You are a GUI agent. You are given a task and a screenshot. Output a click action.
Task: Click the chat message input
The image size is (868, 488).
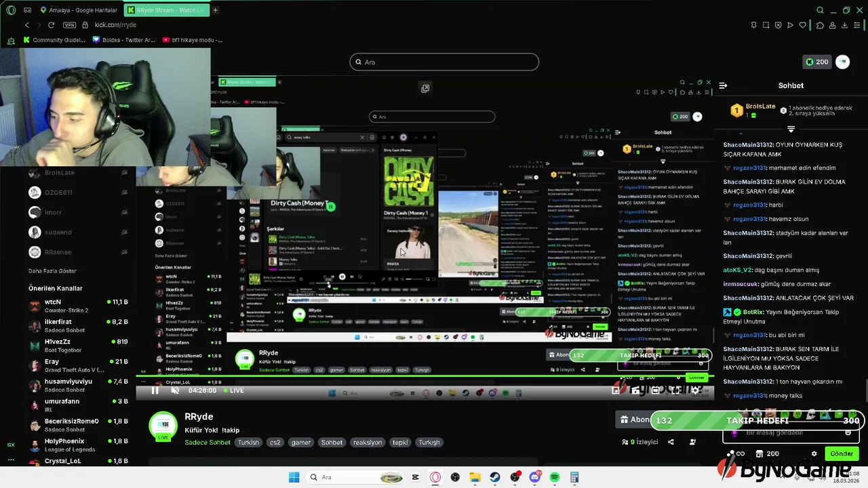[x=791, y=432]
